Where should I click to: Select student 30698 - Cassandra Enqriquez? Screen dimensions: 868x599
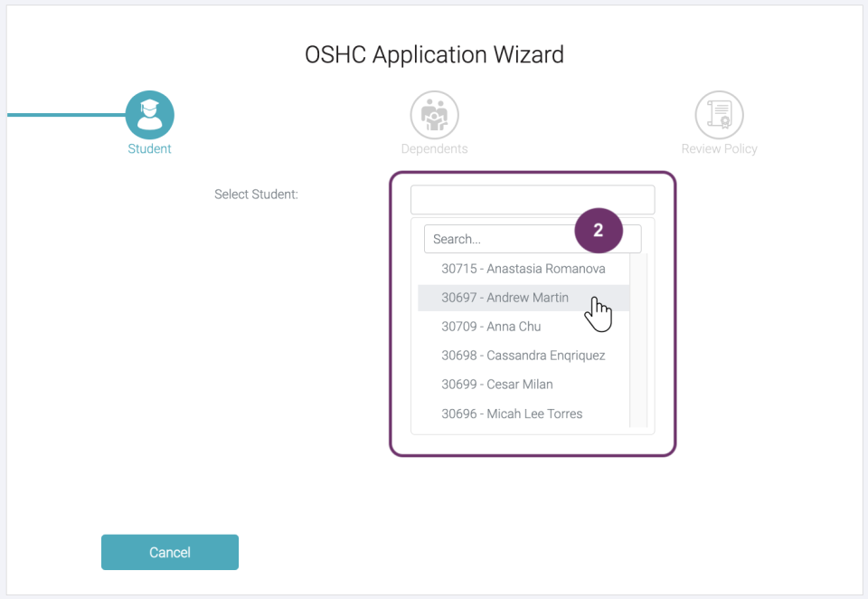click(523, 356)
